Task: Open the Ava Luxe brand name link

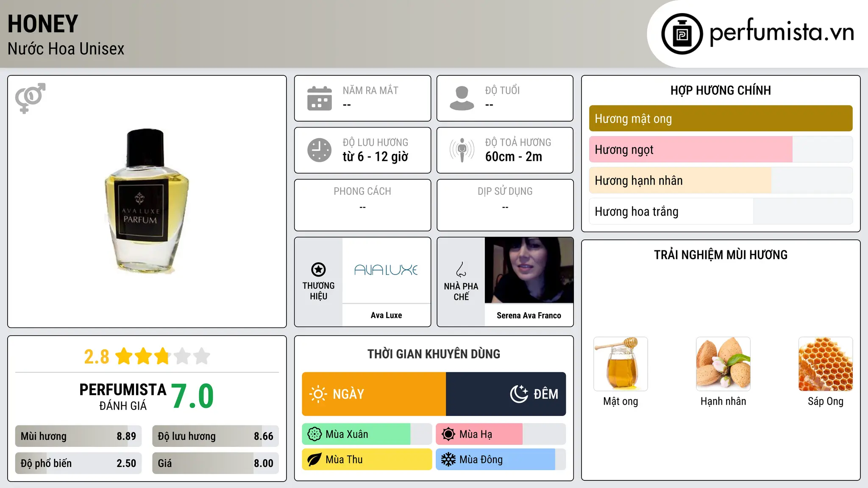Action: pyautogui.click(x=386, y=315)
